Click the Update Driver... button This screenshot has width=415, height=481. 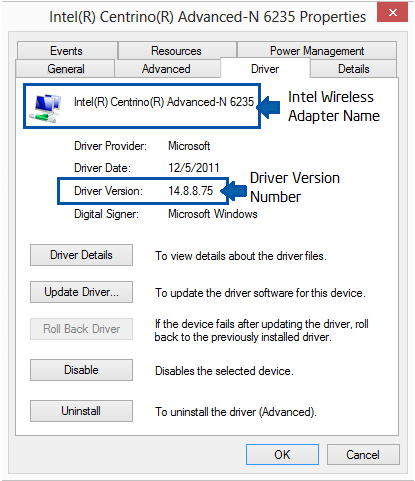(x=81, y=292)
